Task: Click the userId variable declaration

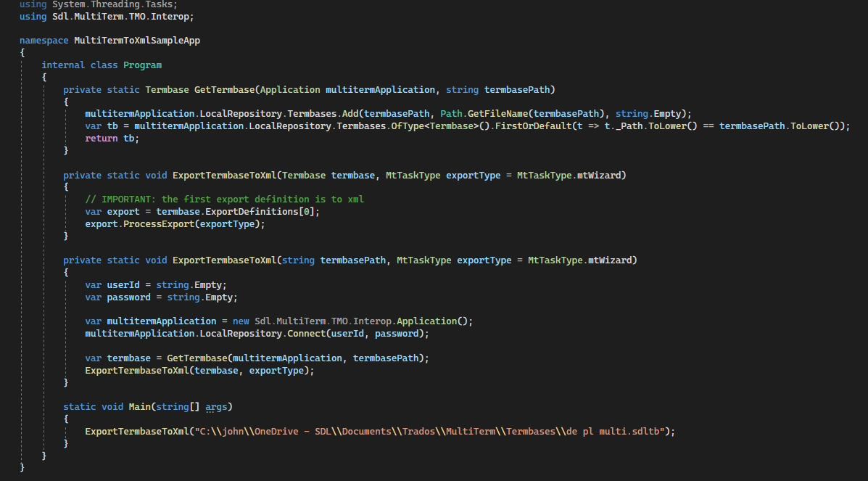Action: (123, 285)
